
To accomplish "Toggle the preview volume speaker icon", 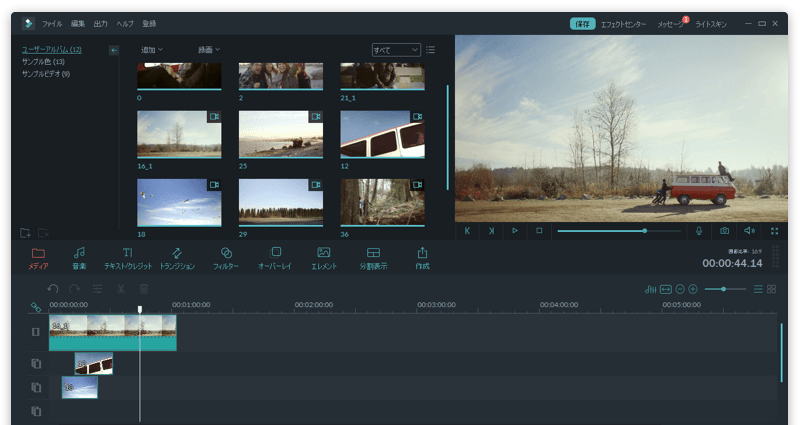I will 749,231.
